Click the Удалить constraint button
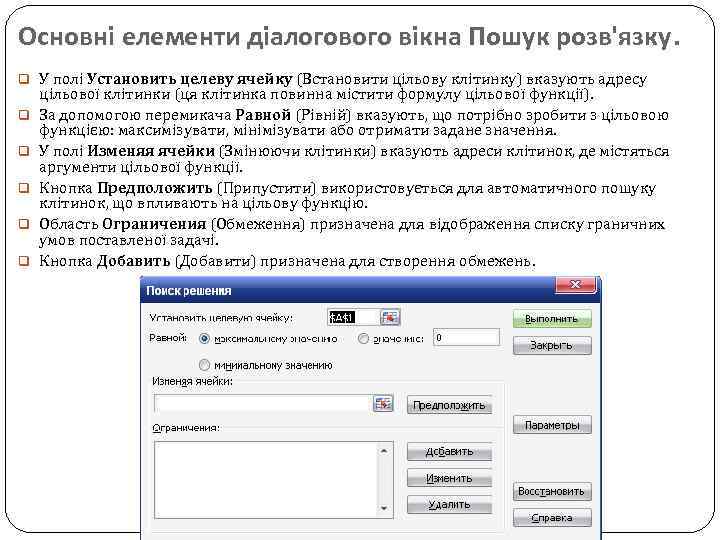 click(449, 505)
